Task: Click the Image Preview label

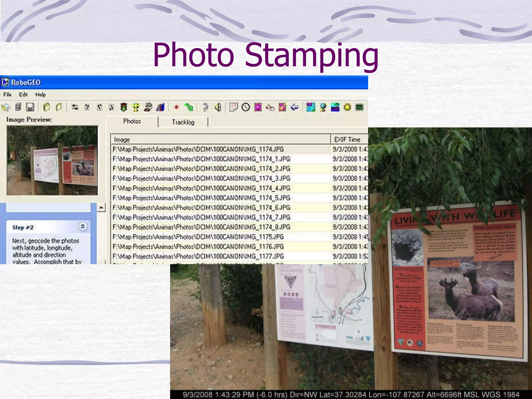Action: [29, 119]
